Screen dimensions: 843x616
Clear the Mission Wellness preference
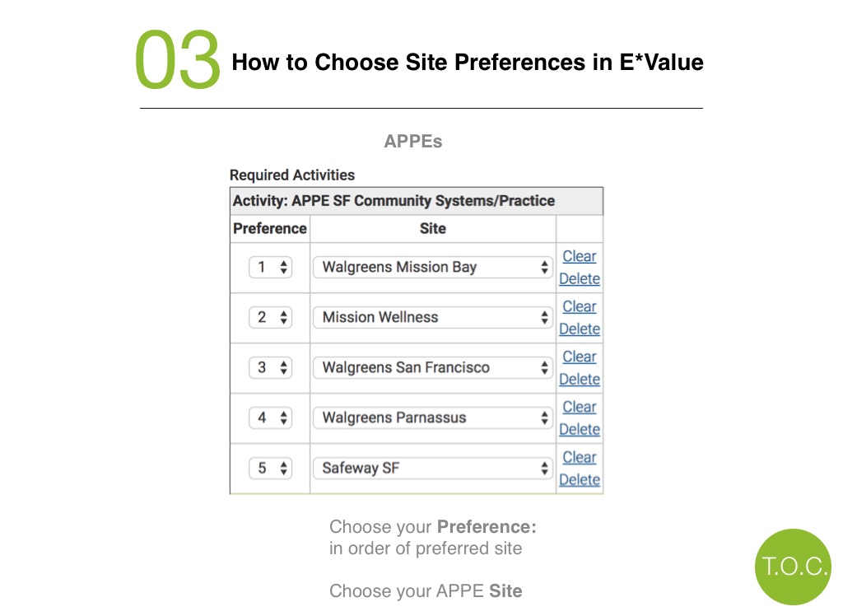click(580, 306)
